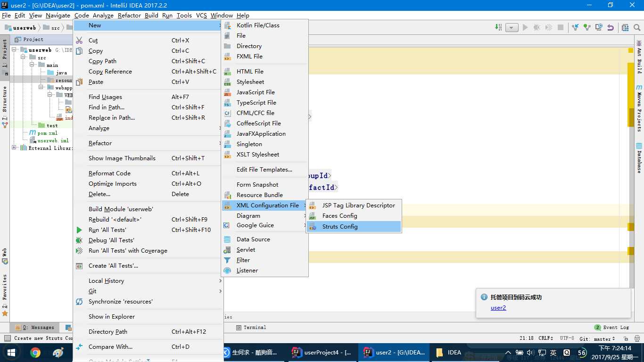Image resolution: width=644 pixels, height=362 pixels.
Task: Create a new HTML File
Action: tap(265, 72)
